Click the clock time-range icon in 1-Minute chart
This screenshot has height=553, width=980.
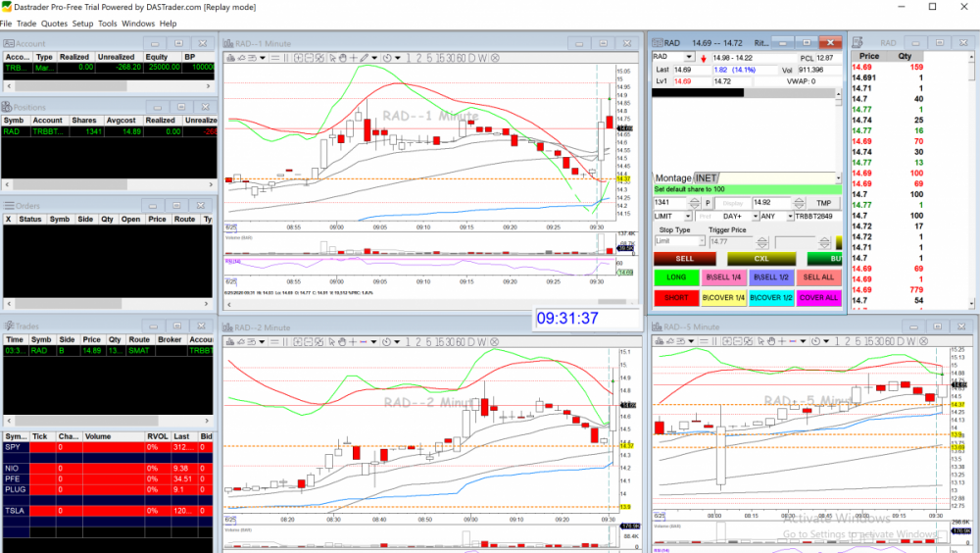click(386, 58)
